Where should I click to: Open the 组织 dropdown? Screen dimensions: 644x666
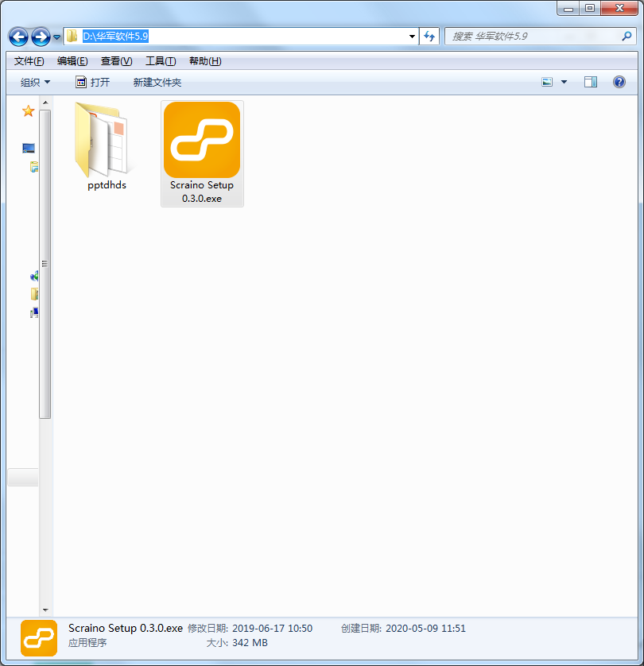tap(35, 83)
